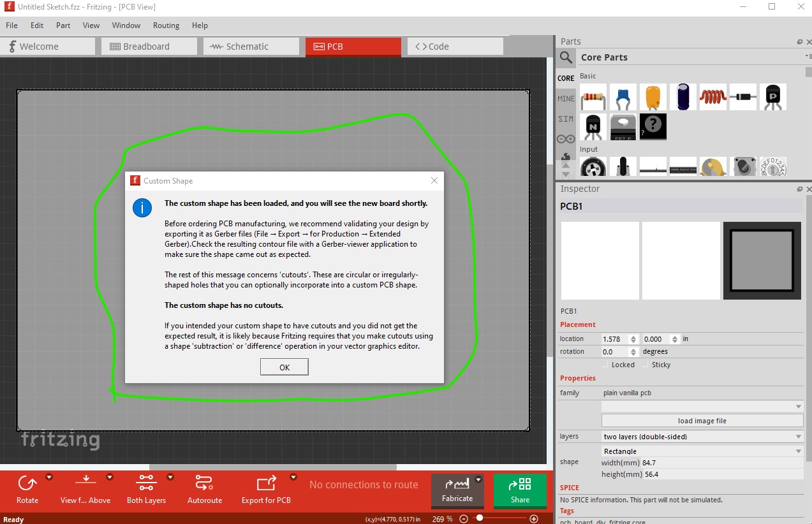Select the orange tantalum capacitor part
This screenshot has width=812, height=524.
653,97
